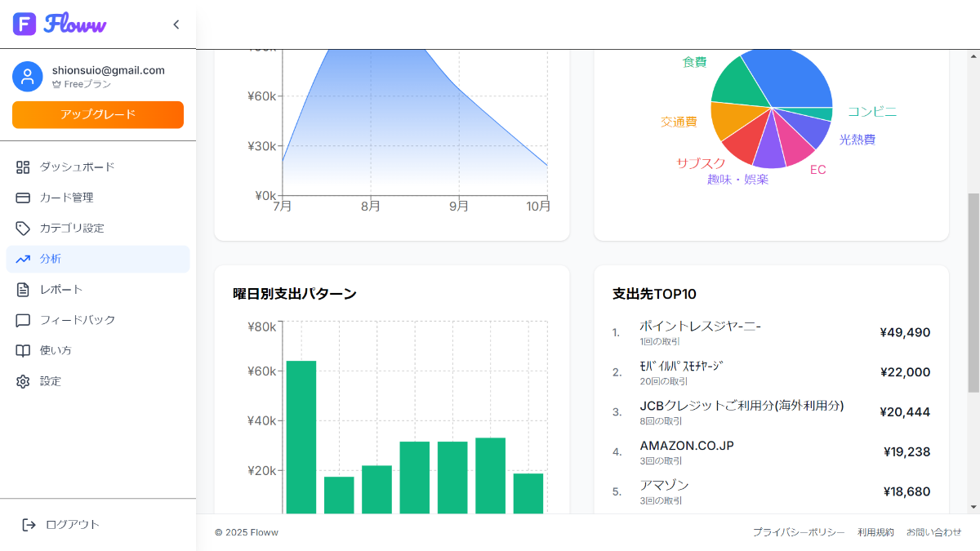The image size is (980, 551).
Task: Click the 設定 gear icon
Action: pyautogui.click(x=23, y=381)
